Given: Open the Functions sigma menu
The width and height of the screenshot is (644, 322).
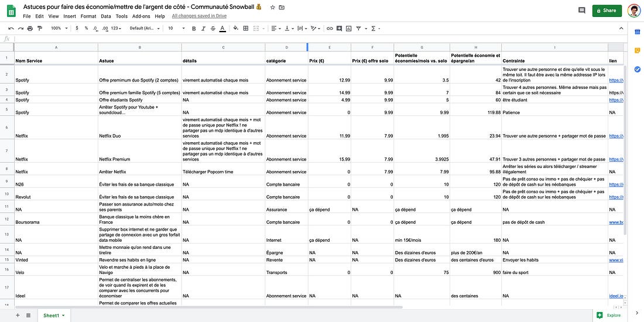Looking at the screenshot, I should coord(375,28).
